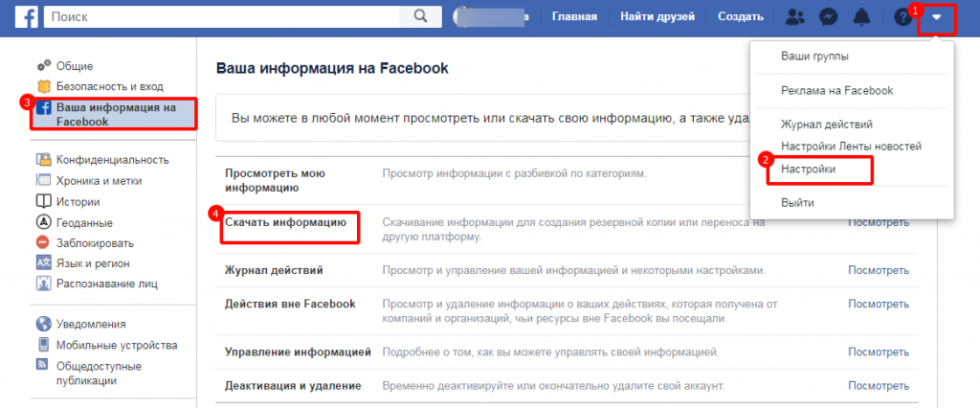Click Посмотреть link for Журнал действий row

point(879,270)
